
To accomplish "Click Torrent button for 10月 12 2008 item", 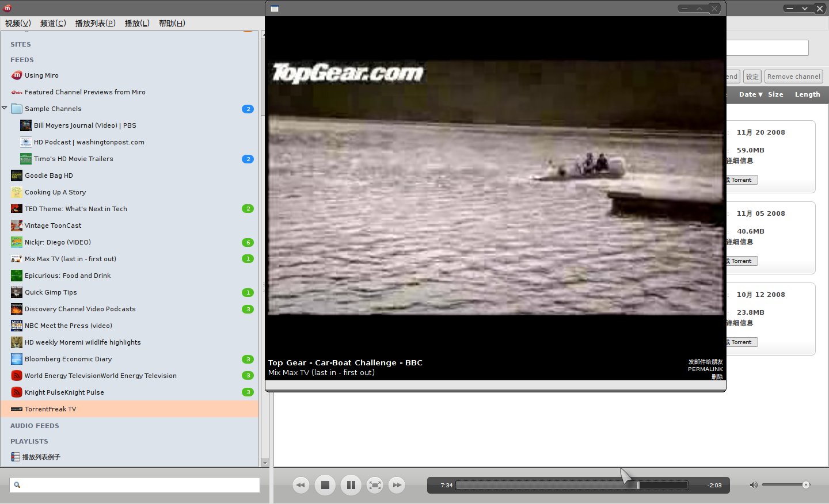I will (x=741, y=342).
